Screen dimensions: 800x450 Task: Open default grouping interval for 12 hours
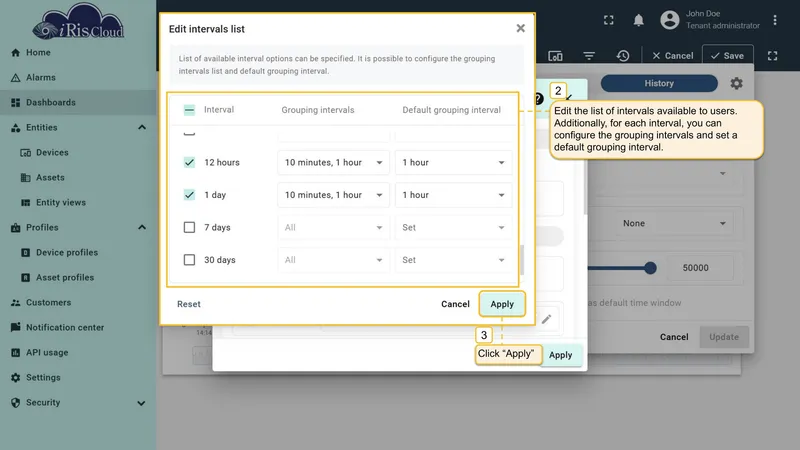coord(454,162)
